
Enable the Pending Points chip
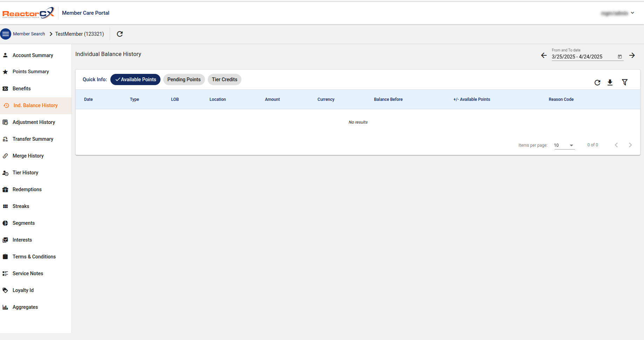184,79
